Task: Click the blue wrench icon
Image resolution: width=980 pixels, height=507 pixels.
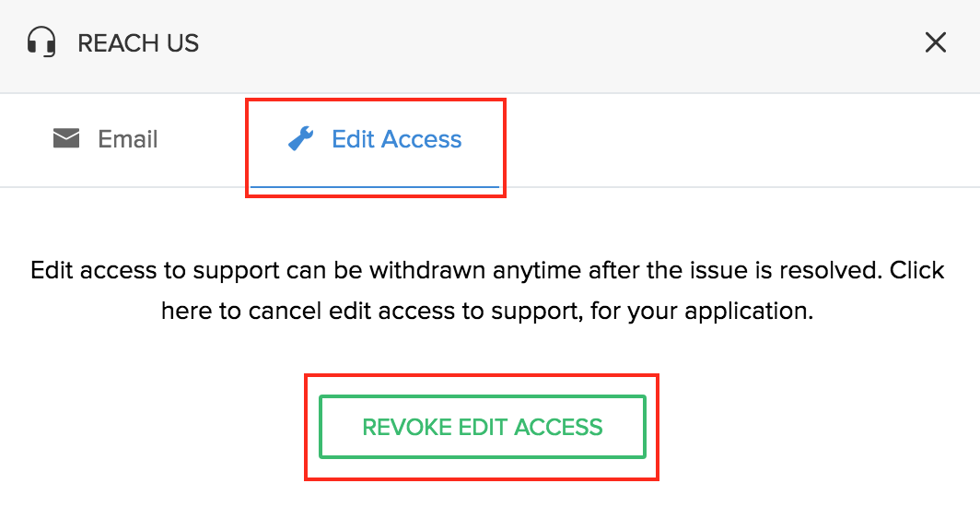Action: pyautogui.click(x=301, y=139)
